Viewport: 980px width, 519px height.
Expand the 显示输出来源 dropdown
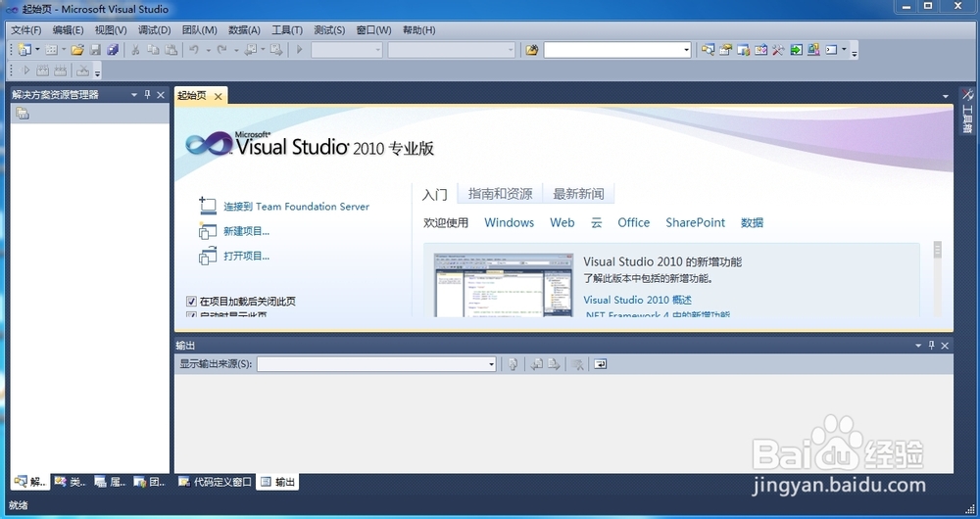coord(491,364)
